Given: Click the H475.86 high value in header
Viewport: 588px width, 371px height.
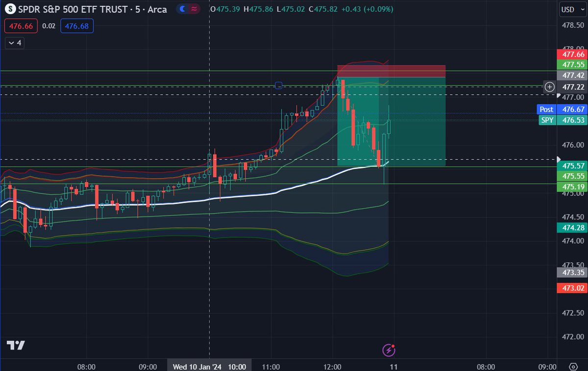Looking at the screenshot, I should pos(258,9).
